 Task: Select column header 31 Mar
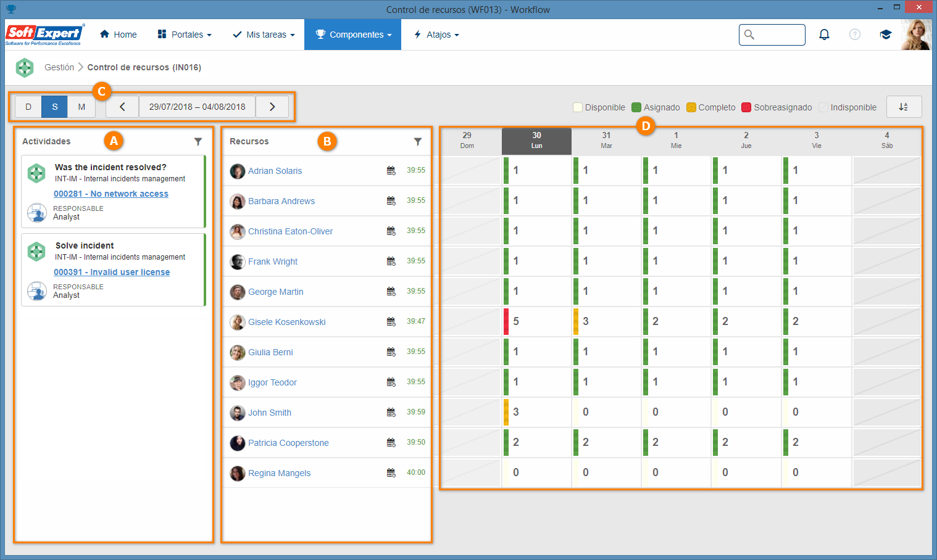pyautogui.click(x=606, y=141)
